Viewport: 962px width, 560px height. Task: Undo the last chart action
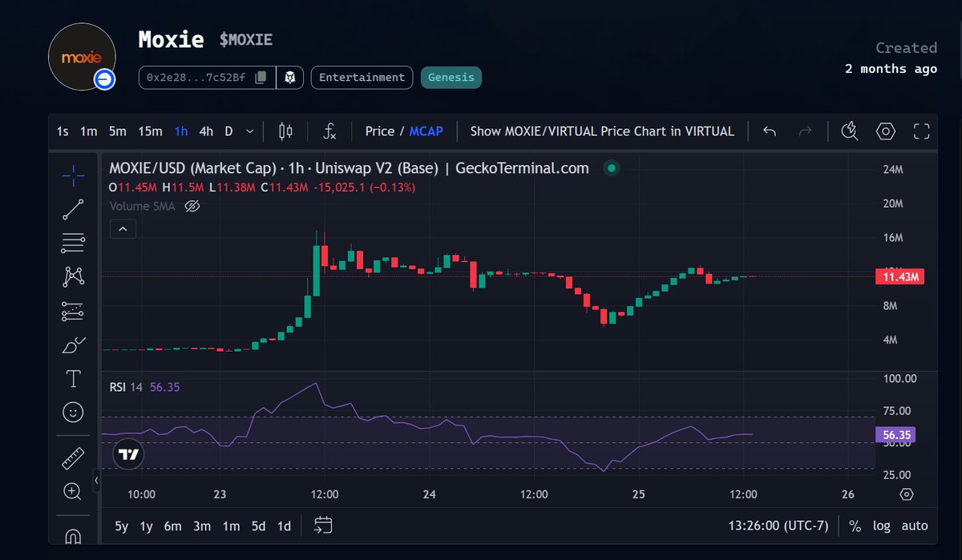tap(770, 131)
